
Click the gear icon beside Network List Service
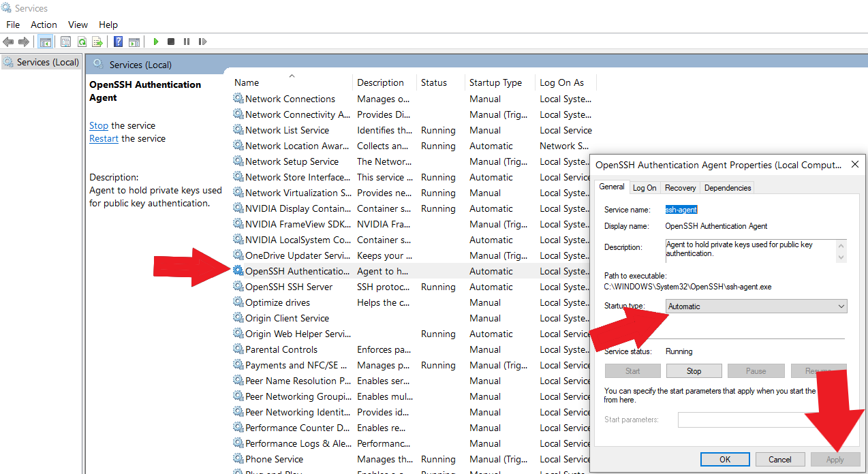[x=238, y=130]
